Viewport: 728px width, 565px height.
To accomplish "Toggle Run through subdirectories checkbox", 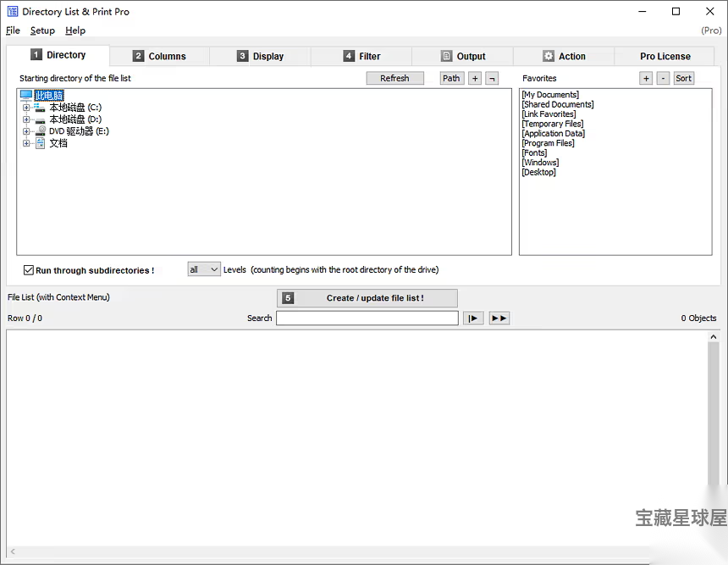I will point(29,270).
